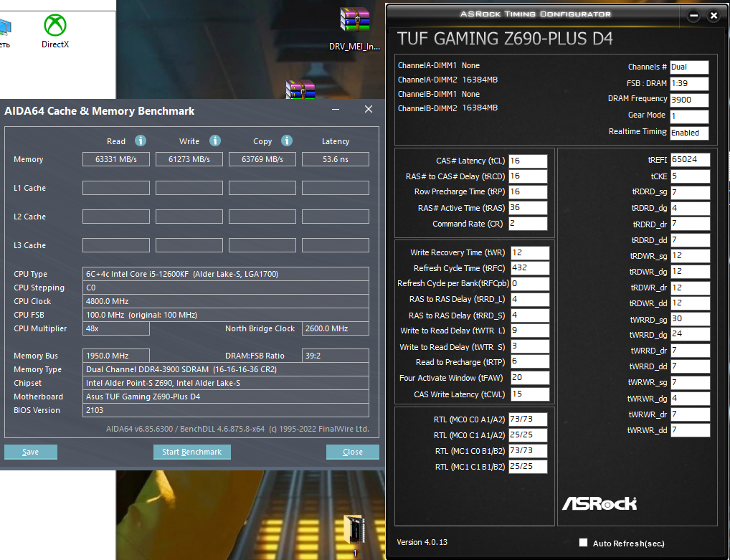
Task: Select the tRDRD_dg field
Action: click(690, 208)
